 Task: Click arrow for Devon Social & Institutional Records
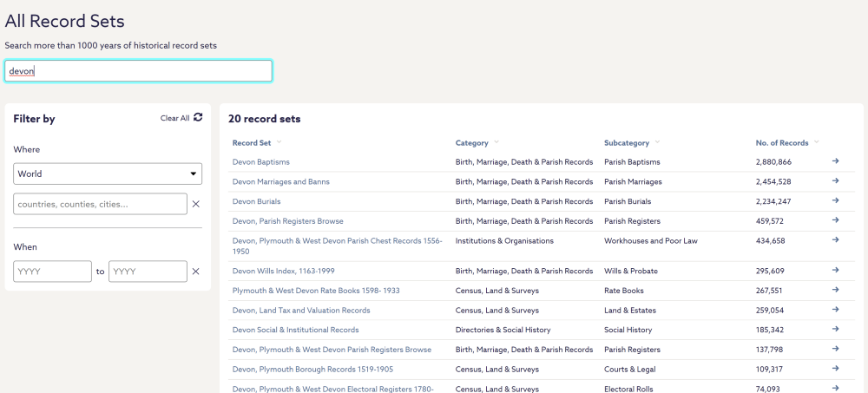coord(835,330)
